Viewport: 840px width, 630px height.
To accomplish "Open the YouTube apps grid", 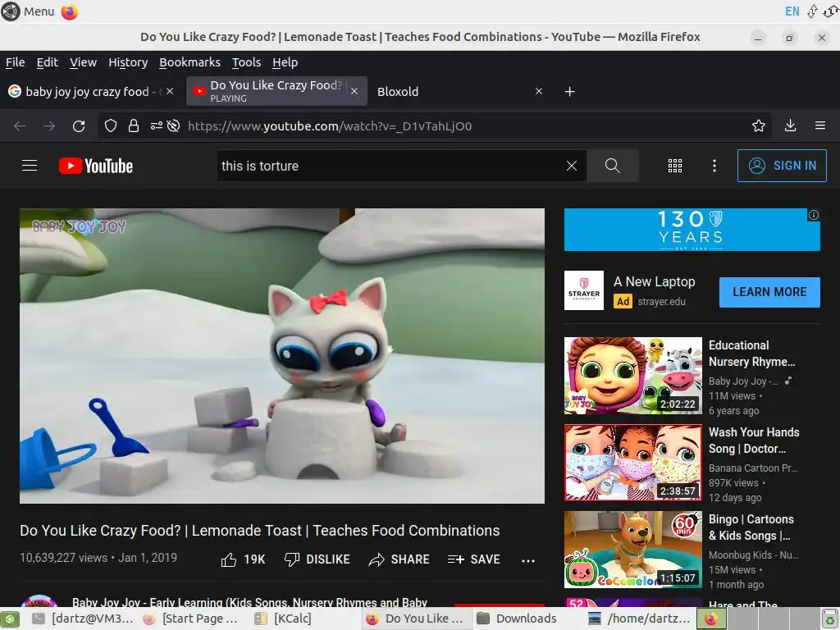I will point(675,166).
